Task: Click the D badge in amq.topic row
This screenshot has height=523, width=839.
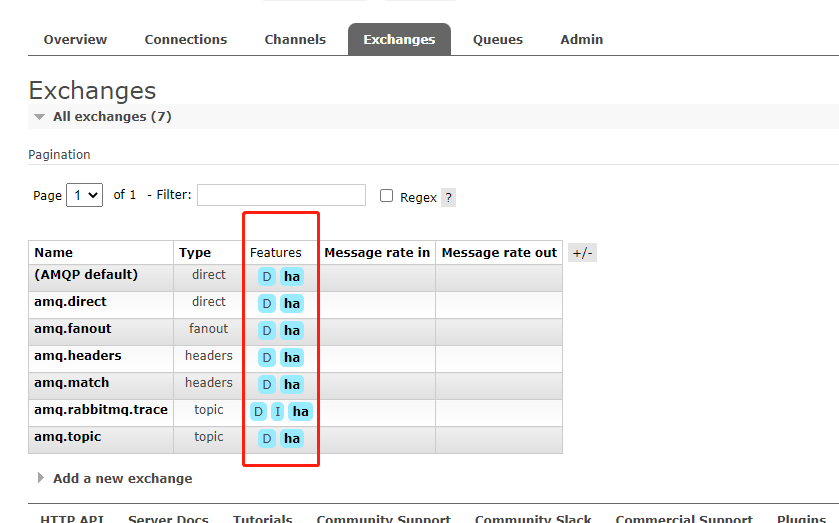Action: (x=266, y=438)
